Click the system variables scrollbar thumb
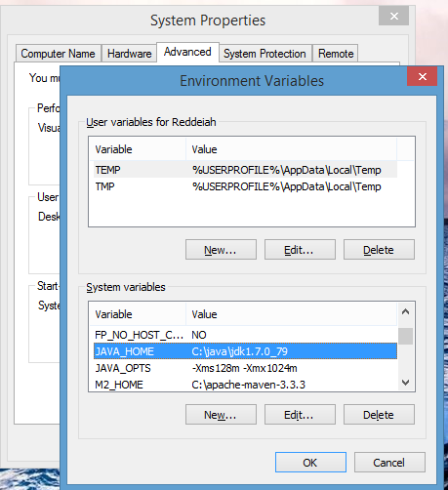Image resolution: width=448 pixels, height=490 pixels. click(405, 336)
